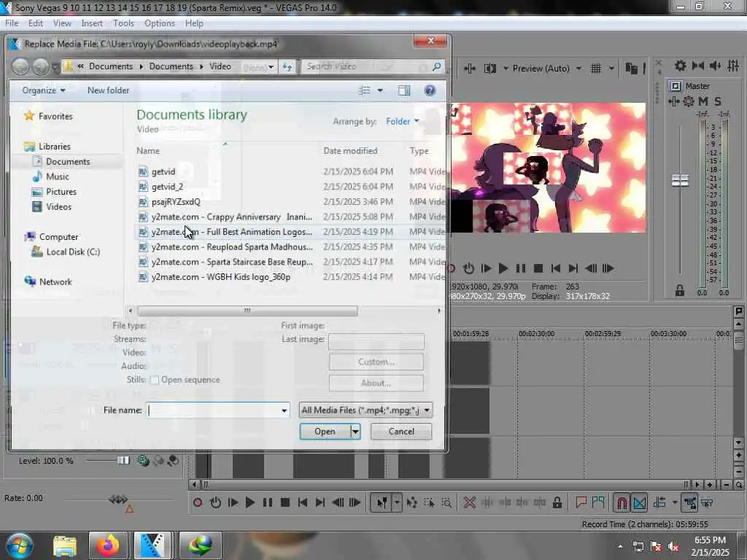Solo the Master bus with the S button
Viewport: 747px width, 560px height.
(x=718, y=101)
